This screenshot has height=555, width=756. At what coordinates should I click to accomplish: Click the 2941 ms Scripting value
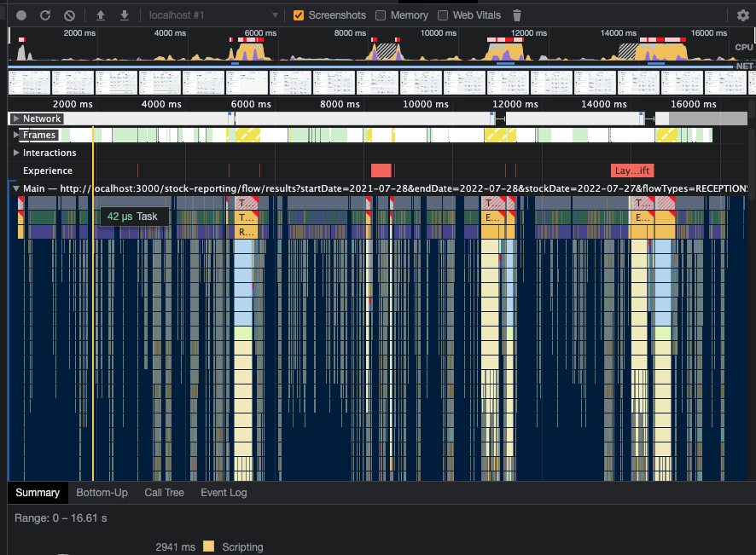pos(176,546)
